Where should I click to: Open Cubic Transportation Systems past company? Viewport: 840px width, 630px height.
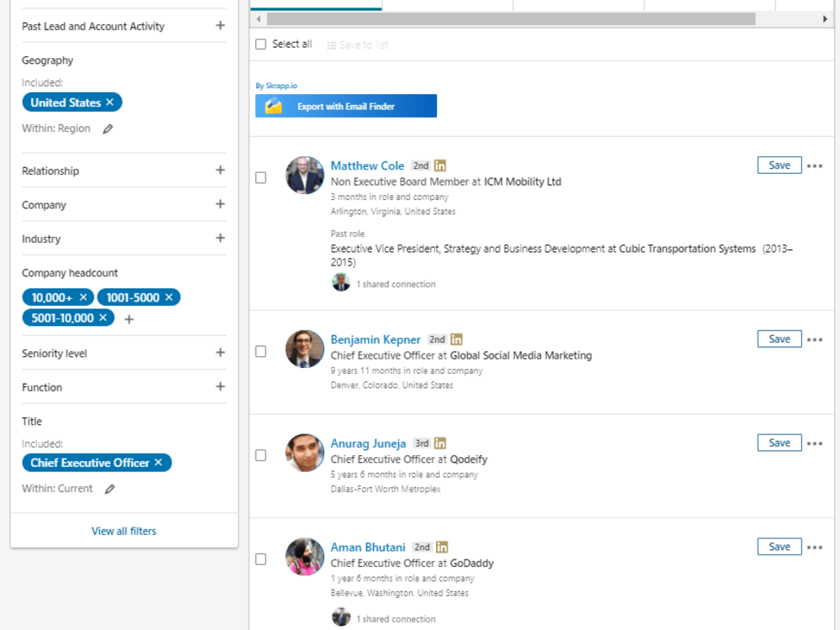687,249
